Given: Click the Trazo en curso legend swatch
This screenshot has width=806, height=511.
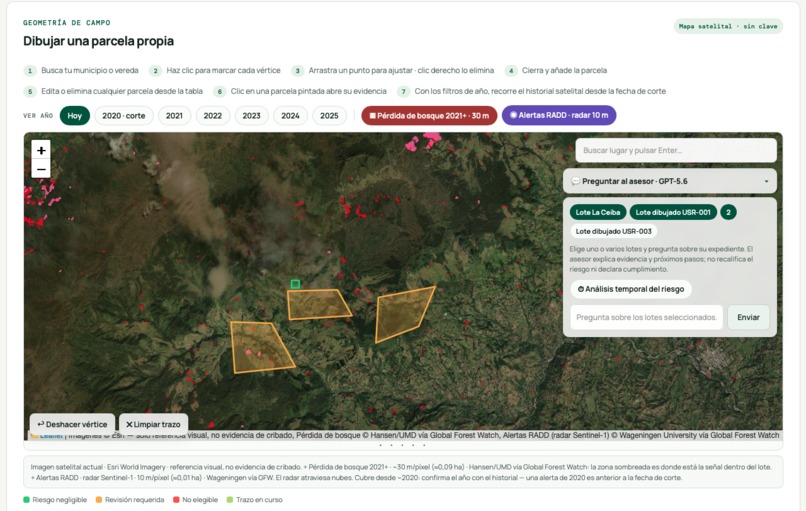Looking at the screenshot, I should click(x=230, y=500).
